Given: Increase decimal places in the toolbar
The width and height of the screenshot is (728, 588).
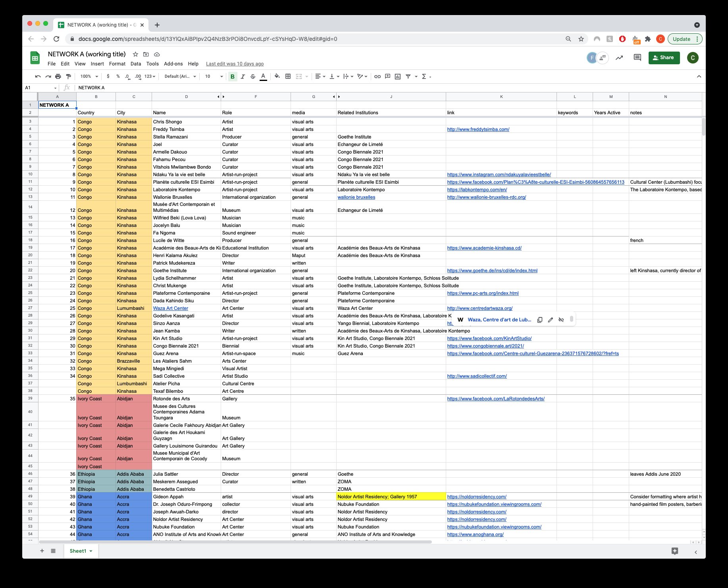Looking at the screenshot, I should (138, 77).
